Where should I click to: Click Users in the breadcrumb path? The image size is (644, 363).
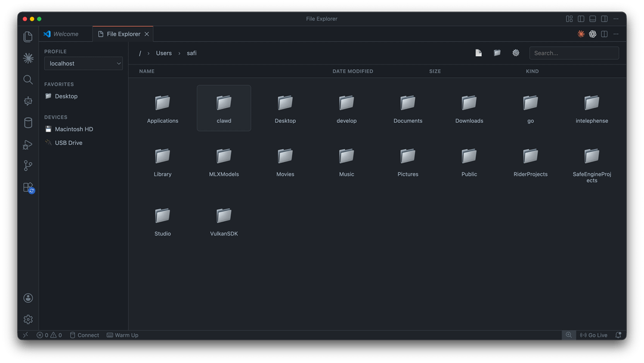[x=163, y=53]
